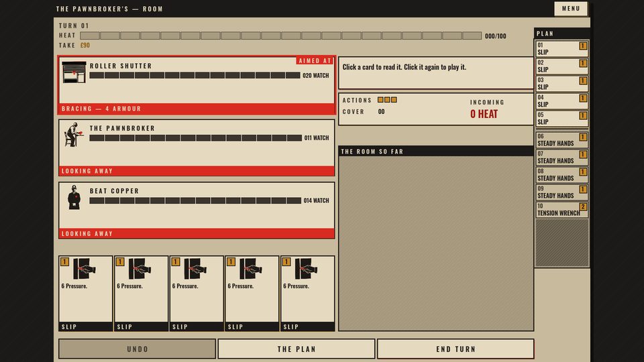Click the card instruction text box

coord(436,72)
